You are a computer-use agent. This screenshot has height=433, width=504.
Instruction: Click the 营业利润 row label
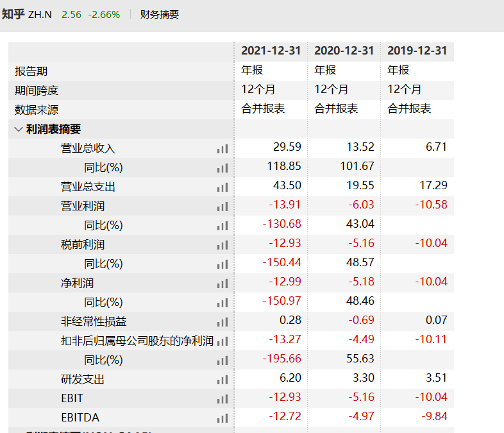coord(83,207)
